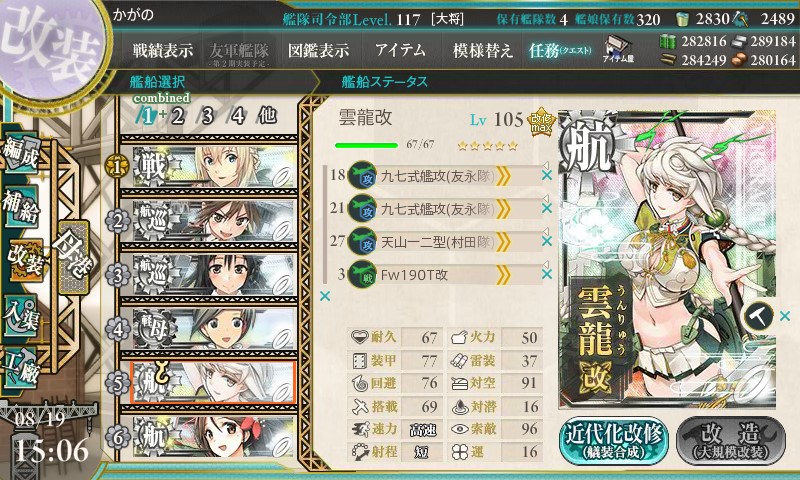Expand the Fw190T改 slot chevron
Screen dimensions: 800x480
tap(503, 275)
